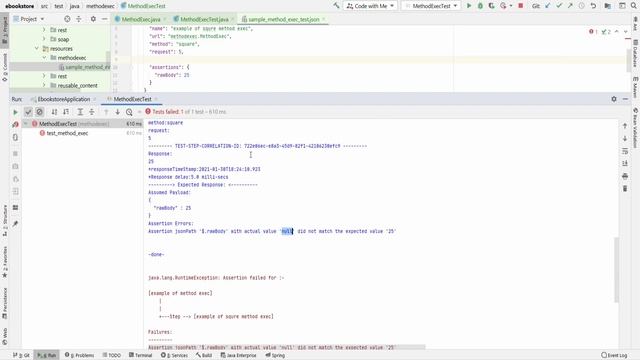Click Project panel settings gear
This screenshot has height=360, width=640.
click(93, 19)
